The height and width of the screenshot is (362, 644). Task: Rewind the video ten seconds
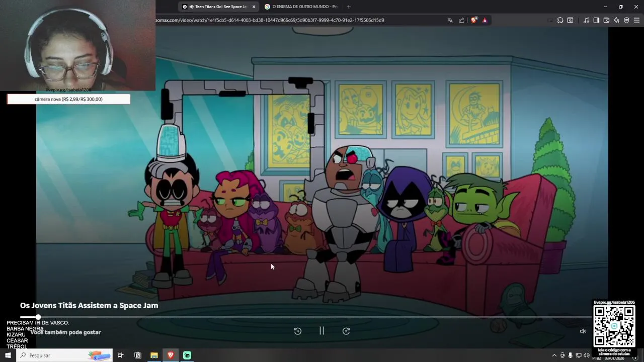coord(297,331)
